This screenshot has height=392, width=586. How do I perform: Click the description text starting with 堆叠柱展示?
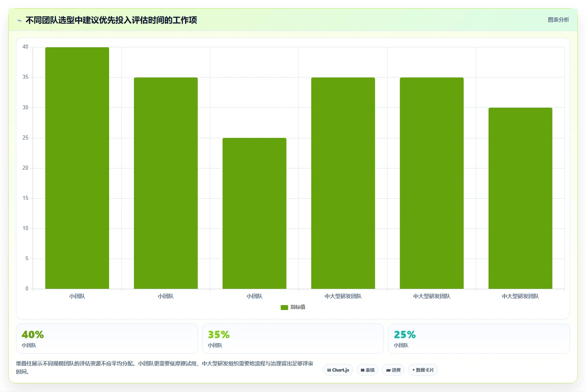pos(165,368)
